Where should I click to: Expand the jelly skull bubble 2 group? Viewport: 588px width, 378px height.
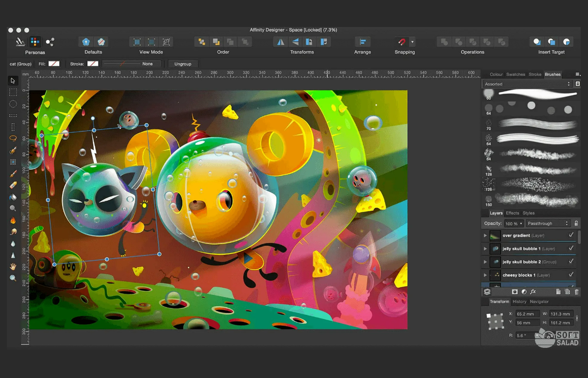[486, 262]
